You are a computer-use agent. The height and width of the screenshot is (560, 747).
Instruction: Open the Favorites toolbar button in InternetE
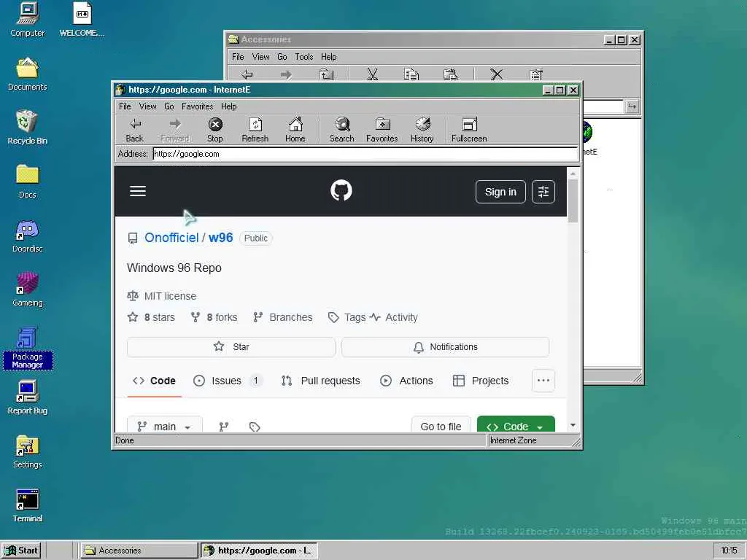click(x=382, y=130)
